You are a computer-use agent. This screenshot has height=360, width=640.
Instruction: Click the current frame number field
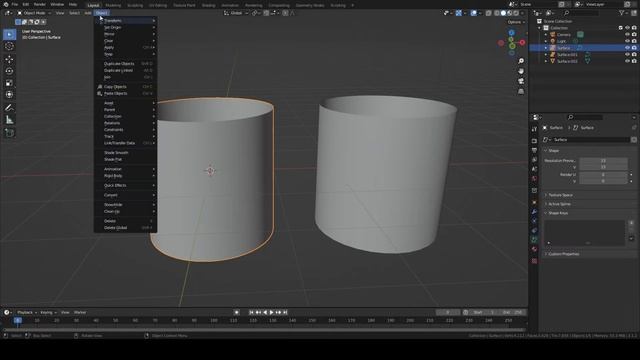click(x=448, y=312)
